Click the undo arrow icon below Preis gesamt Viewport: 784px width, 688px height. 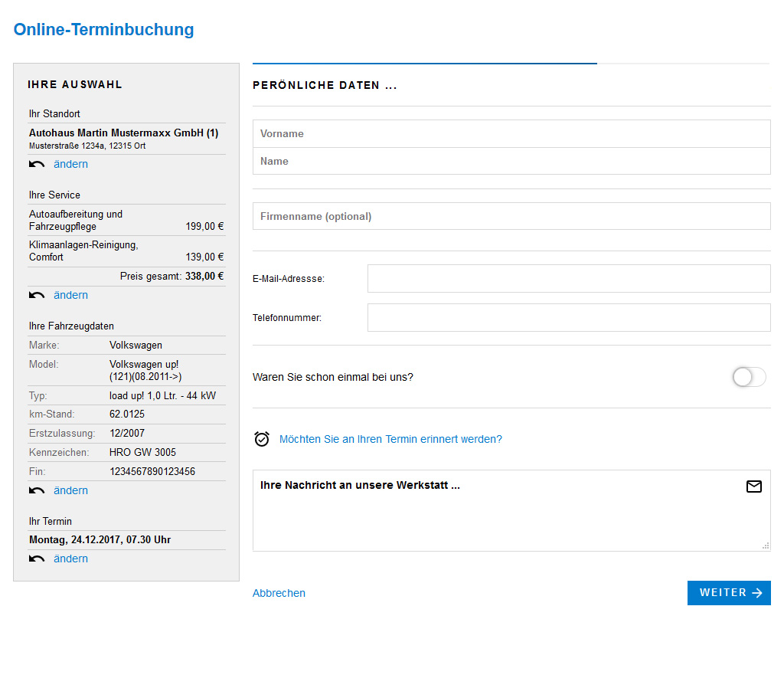coord(37,295)
